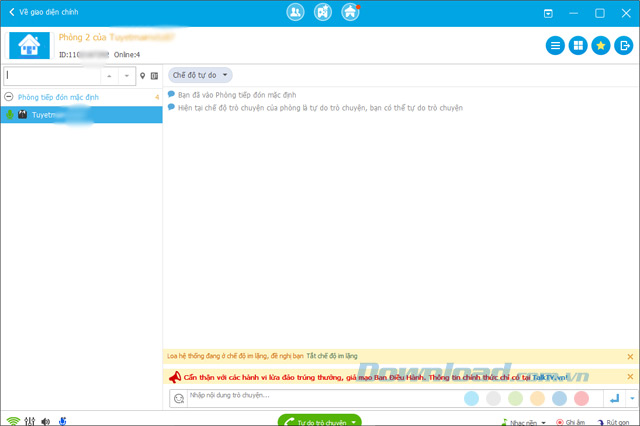Open the game controller icon in title bar
Viewport: 640px width, 426px height.
[322, 12]
